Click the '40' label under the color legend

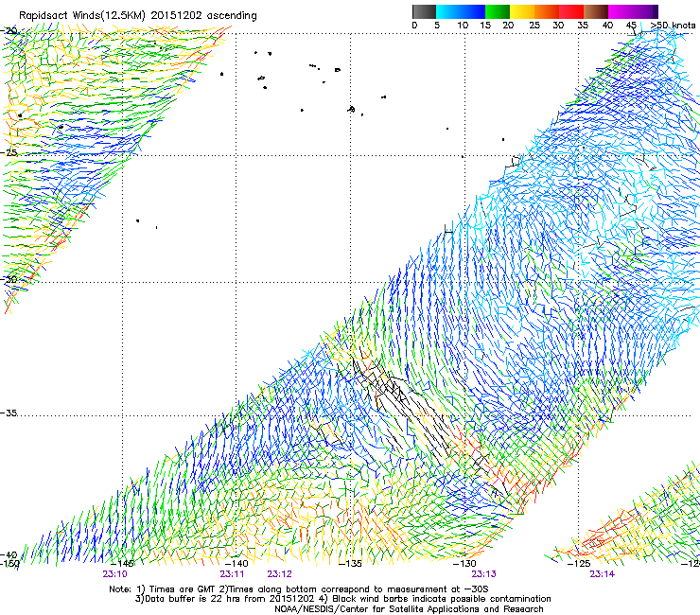(607, 25)
